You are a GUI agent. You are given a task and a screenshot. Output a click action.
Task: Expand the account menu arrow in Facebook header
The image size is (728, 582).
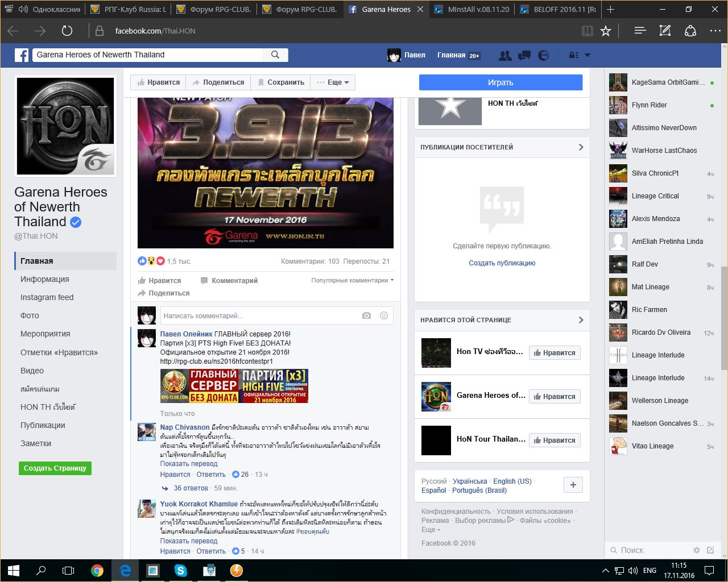click(588, 55)
